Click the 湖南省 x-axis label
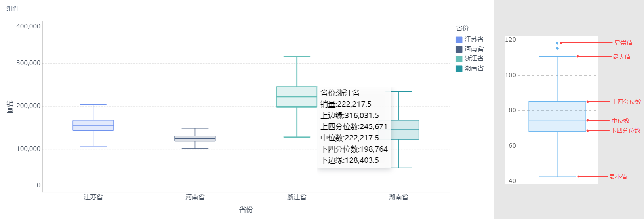The image size is (644, 219). pyautogui.click(x=398, y=197)
